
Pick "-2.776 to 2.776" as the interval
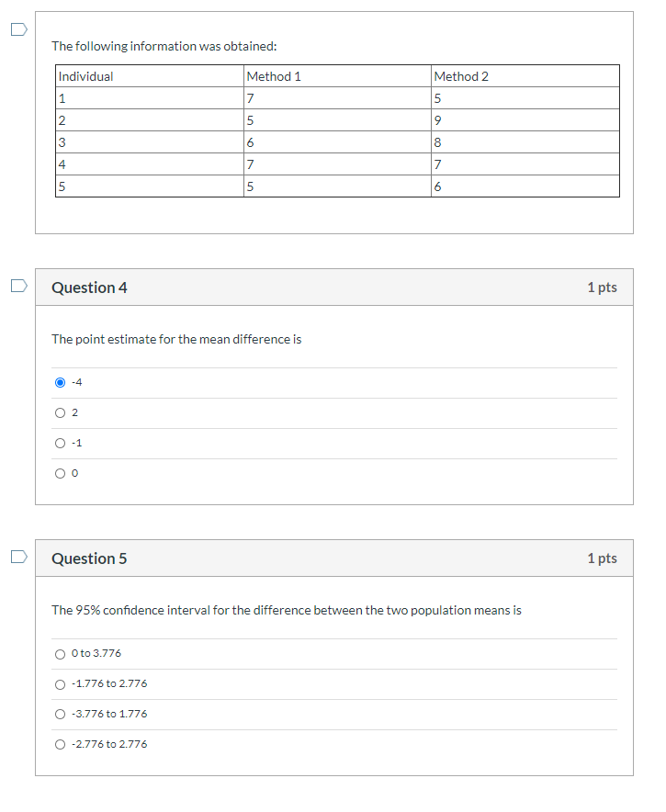[x=59, y=743]
